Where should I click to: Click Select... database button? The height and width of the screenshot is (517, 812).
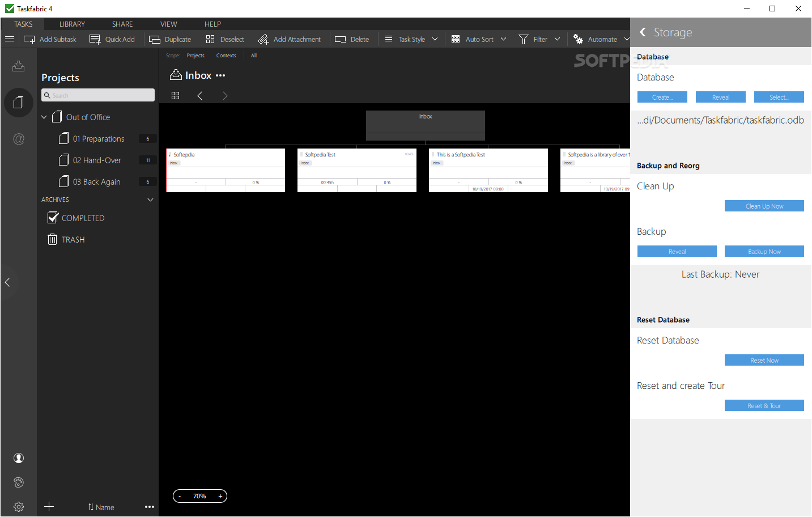(x=779, y=97)
